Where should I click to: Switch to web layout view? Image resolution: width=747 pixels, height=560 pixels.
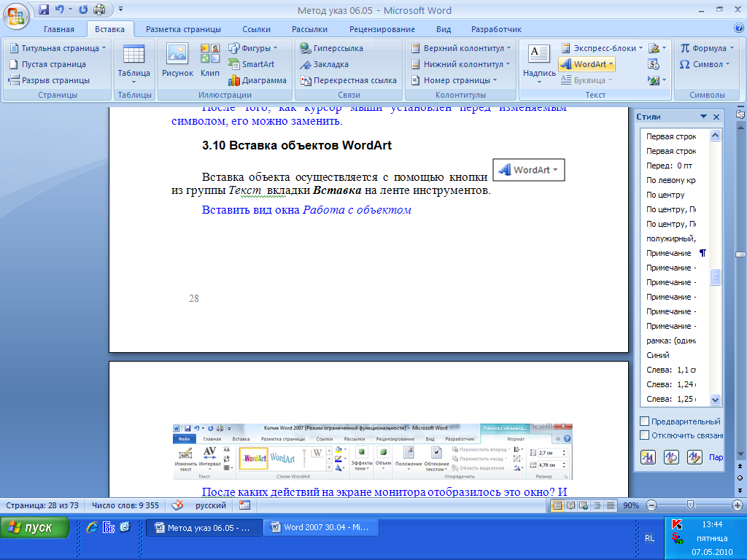coord(583,506)
